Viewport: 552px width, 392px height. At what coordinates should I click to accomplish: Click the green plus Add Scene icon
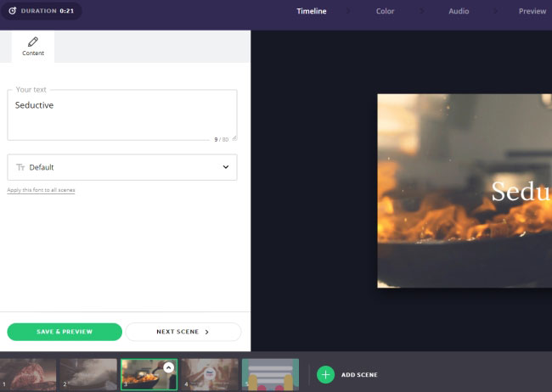[325, 375]
